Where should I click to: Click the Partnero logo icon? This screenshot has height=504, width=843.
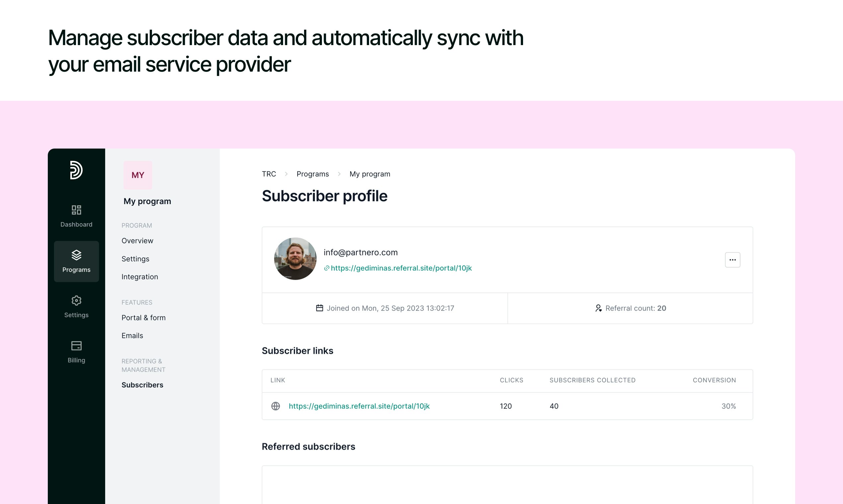(x=76, y=170)
